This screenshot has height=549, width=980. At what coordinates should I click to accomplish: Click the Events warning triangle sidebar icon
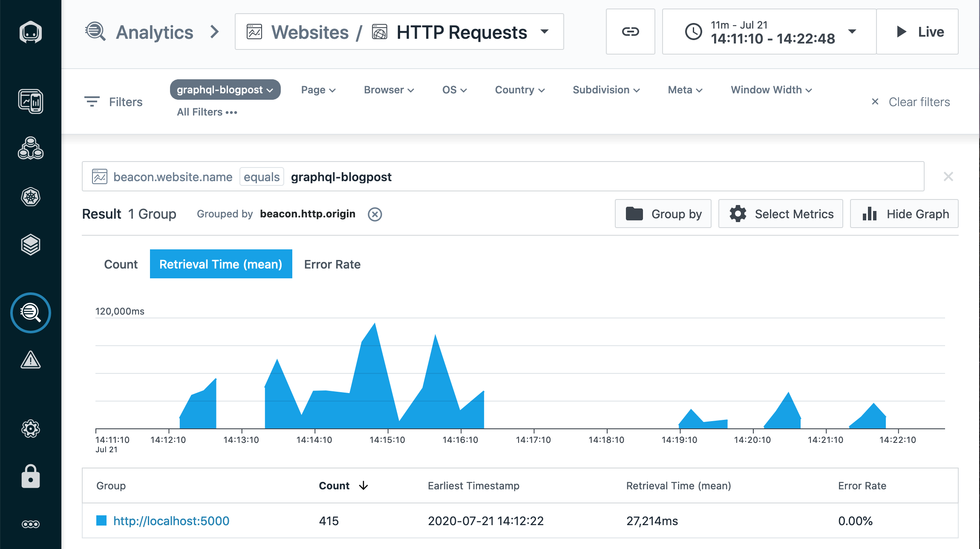pos(31,360)
